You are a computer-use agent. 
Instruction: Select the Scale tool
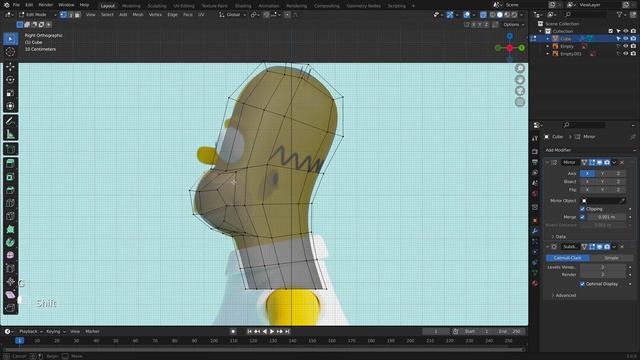pyautogui.click(x=10, y=93)
